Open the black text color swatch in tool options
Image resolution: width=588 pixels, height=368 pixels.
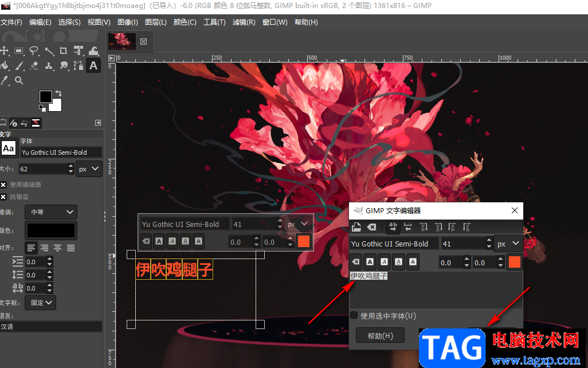pyautogui.click(x=51, y=230)
